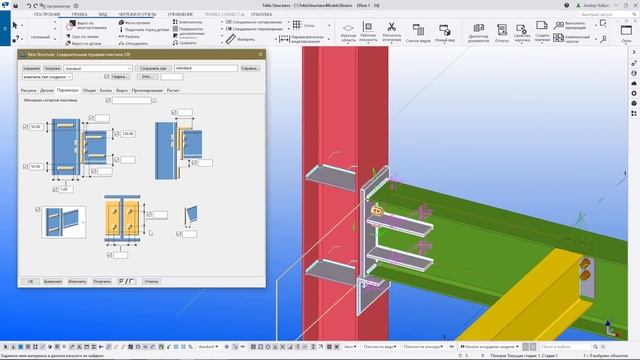Viewport: 640px width, 360px height.
Task: Click the Справка button in dialog
Action: click(x=249, y=69)
